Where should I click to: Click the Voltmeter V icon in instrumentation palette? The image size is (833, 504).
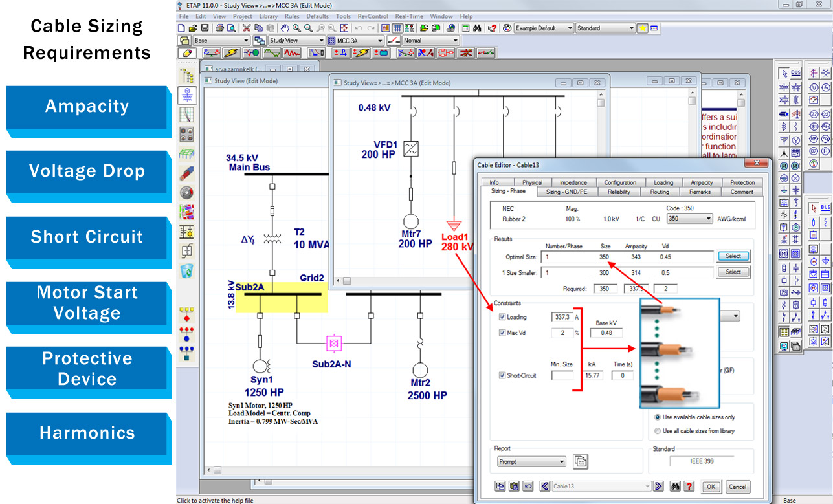point(814,87)
